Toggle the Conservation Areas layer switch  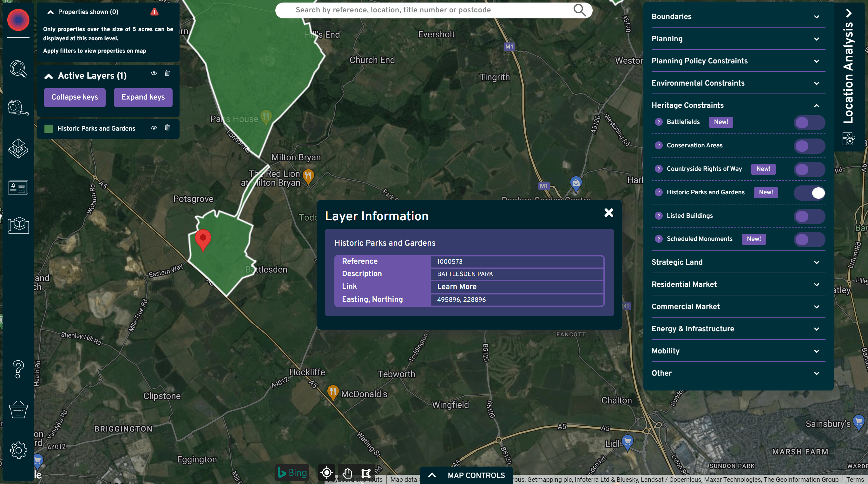(x=809, y=146)
